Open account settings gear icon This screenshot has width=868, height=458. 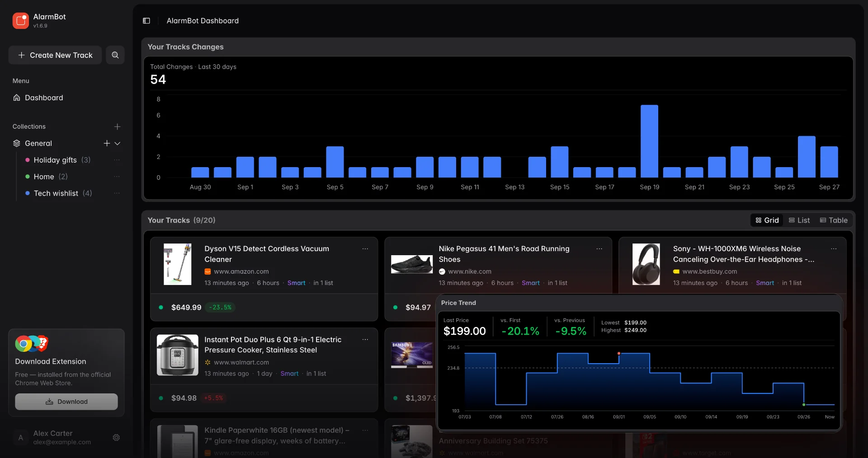116,438
